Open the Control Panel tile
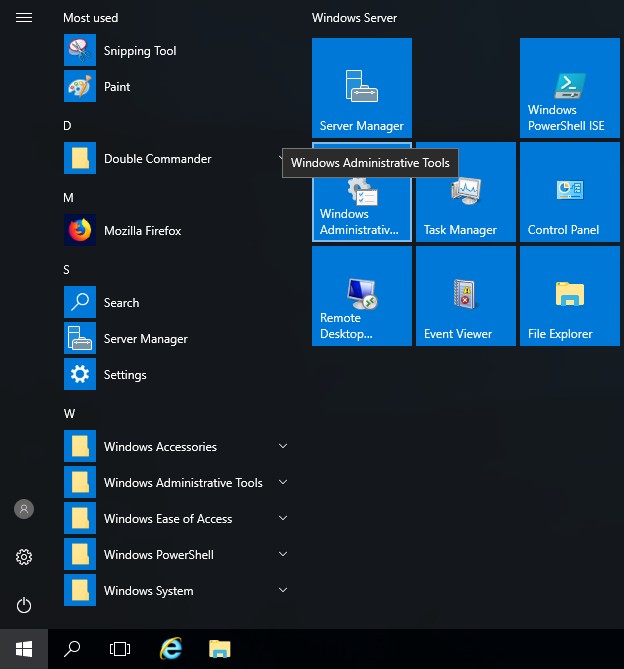Screen dimensions: 624x669 pos(569,192)
